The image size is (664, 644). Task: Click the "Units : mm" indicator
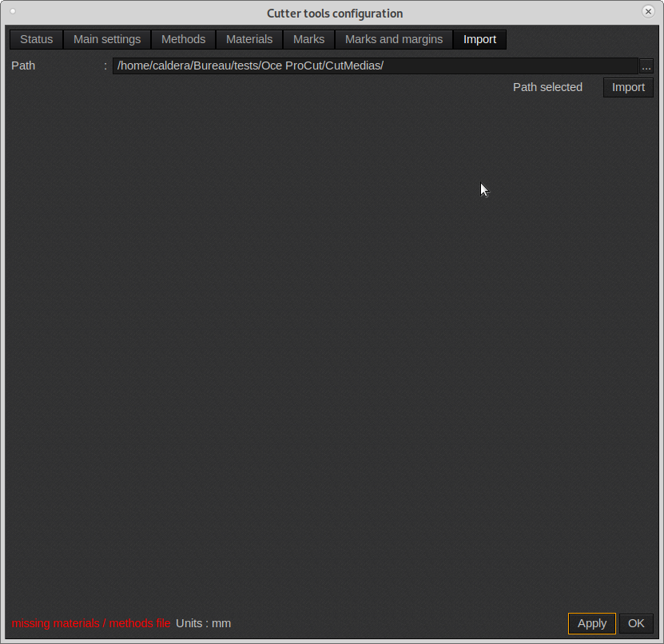[203, 623]
